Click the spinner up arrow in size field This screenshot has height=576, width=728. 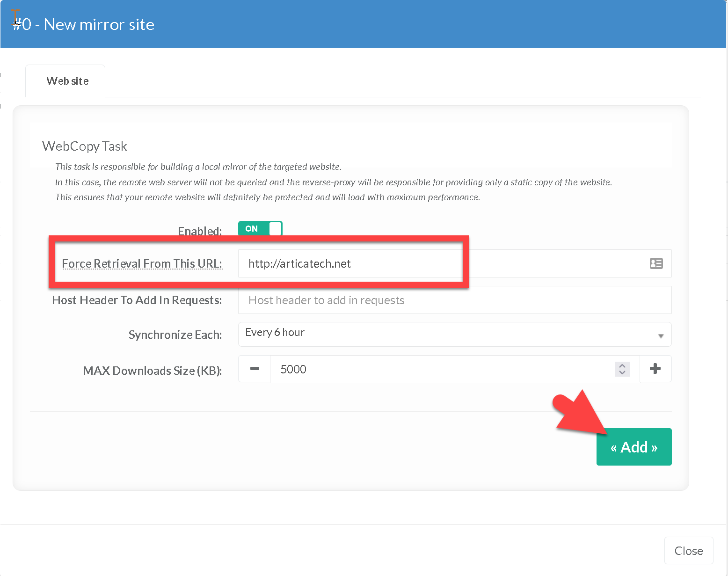(x=622, y=365)
